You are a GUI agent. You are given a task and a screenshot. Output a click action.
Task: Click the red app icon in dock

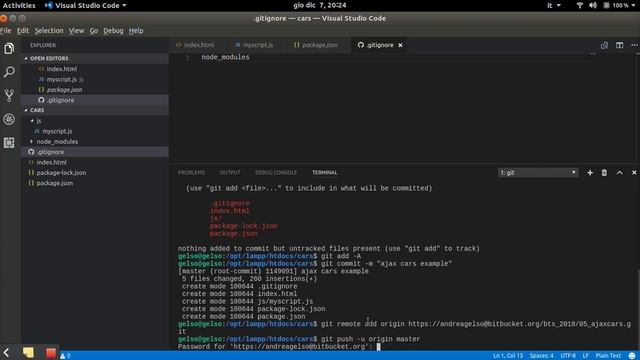tap(51, 353)
